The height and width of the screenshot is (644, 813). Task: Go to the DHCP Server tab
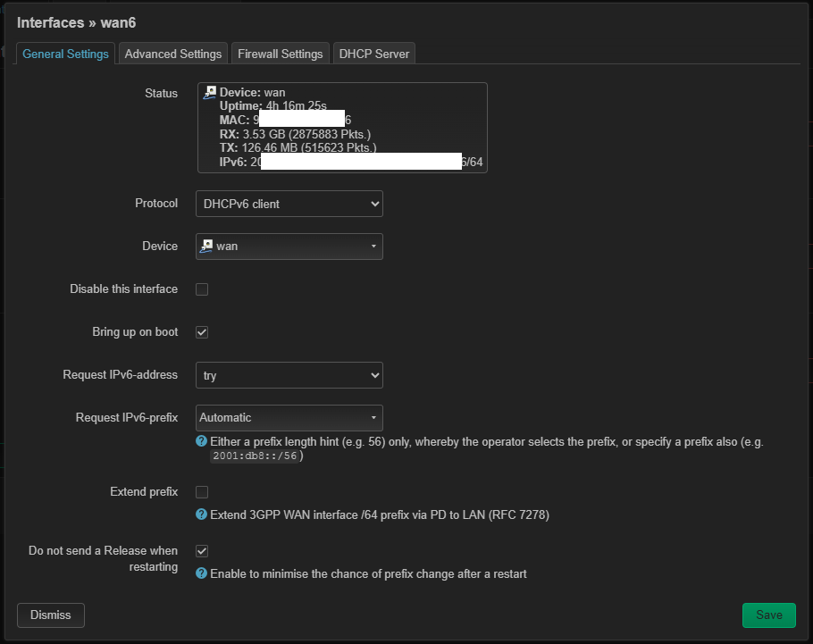pos(374,54)
